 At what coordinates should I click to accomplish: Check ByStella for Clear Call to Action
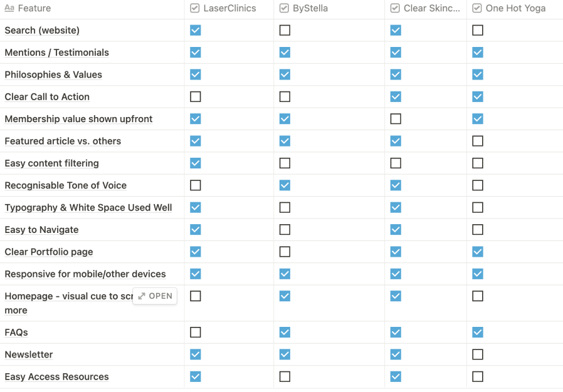coord(285,97)
